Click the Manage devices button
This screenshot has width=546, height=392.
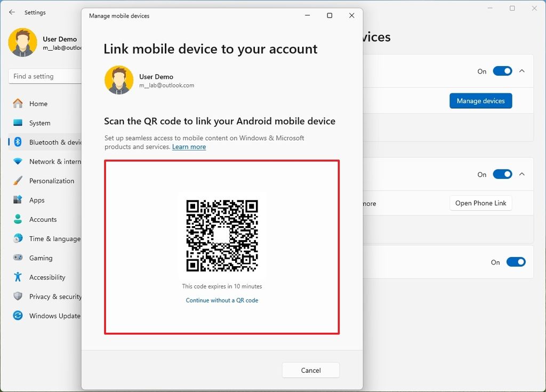click(x=480, y=101)
